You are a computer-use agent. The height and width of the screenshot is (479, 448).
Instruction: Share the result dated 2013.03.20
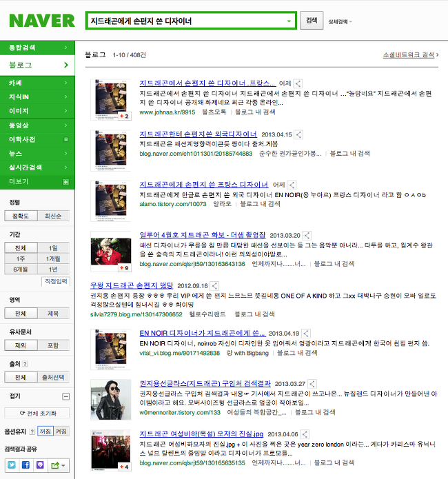tap(307, 235)
